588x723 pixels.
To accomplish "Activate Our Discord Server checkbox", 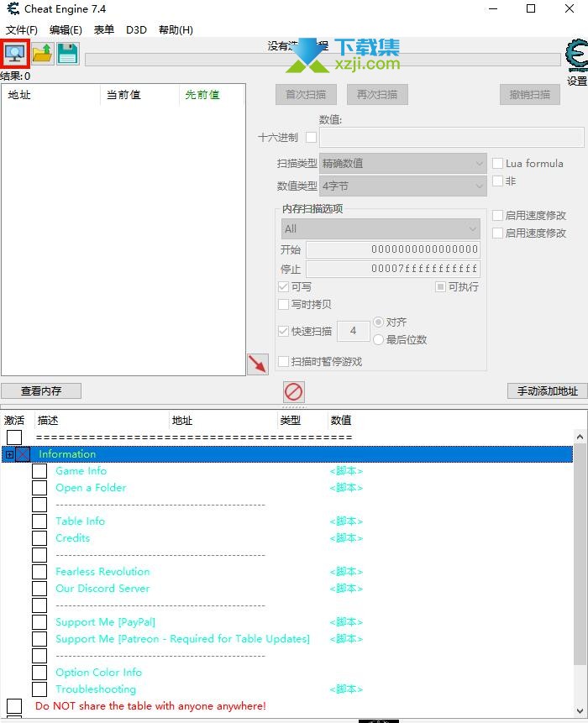I will point(39,589).
